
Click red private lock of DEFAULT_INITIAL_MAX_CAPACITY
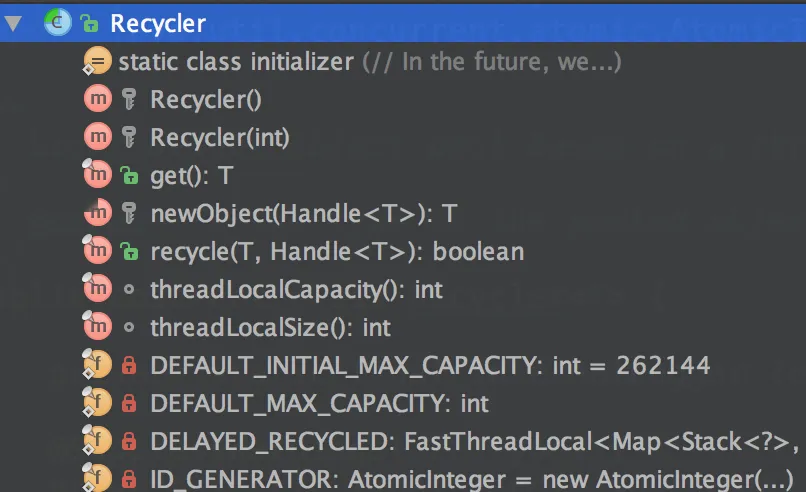point(129,366)
